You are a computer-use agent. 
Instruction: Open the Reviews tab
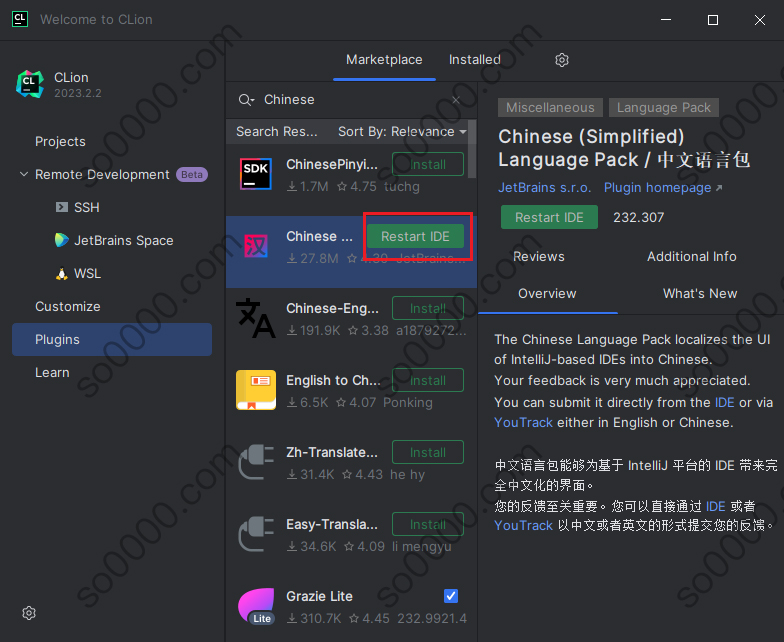(x=538, y=256)
